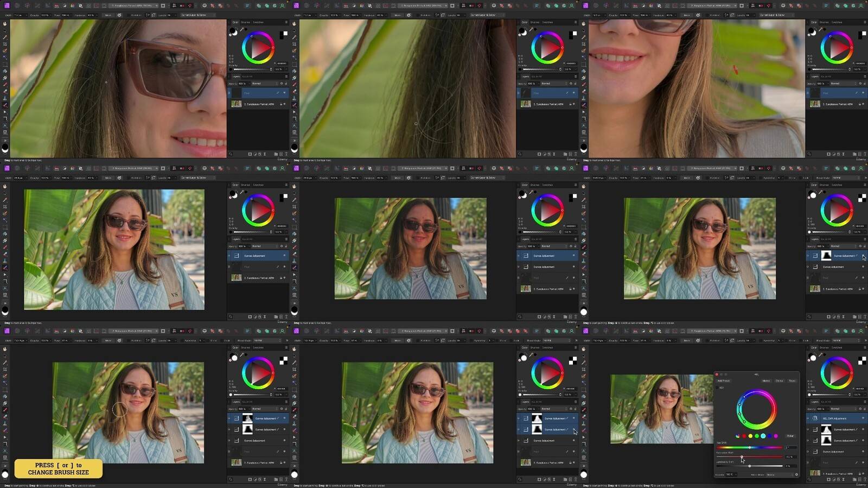Select the all-colors chip in the HSL dialog
The height and width of the screenshot is (488, 868).
coord(738,436)
